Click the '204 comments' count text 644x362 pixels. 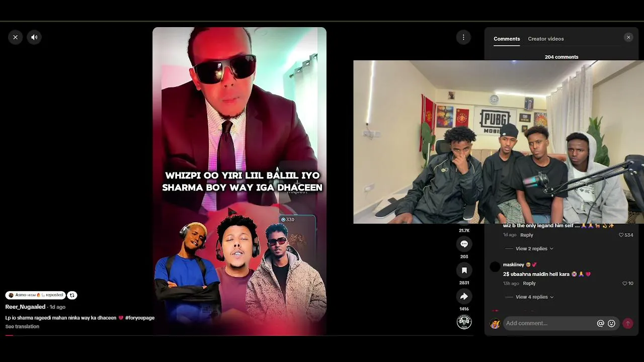(561, 57)
